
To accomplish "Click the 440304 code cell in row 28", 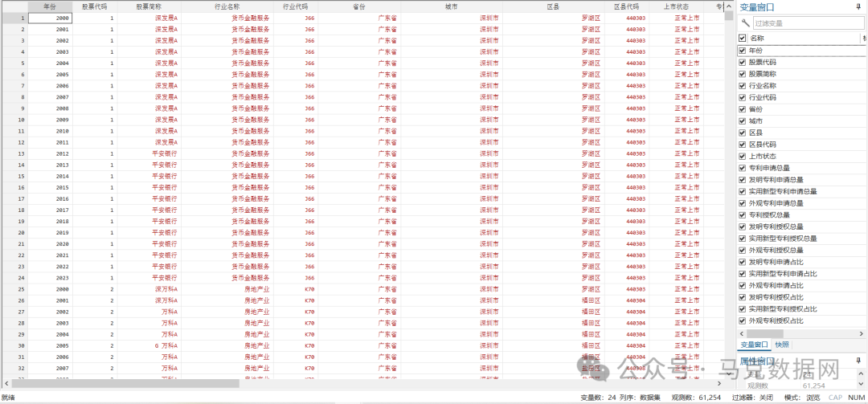I will 627,323.
